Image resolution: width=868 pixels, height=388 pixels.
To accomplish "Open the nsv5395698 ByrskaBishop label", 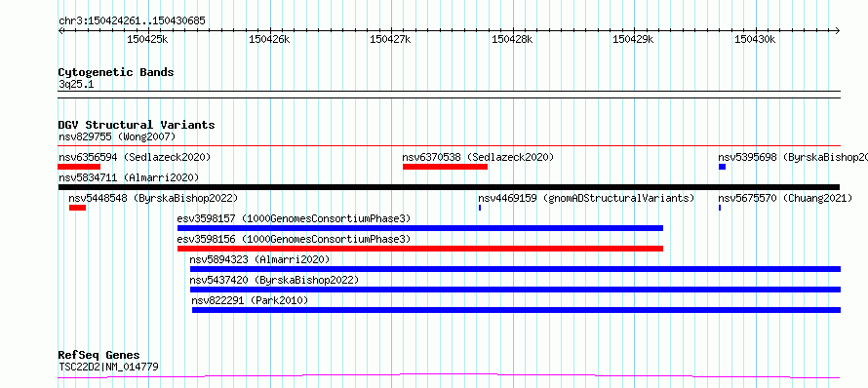I will 793,157.
